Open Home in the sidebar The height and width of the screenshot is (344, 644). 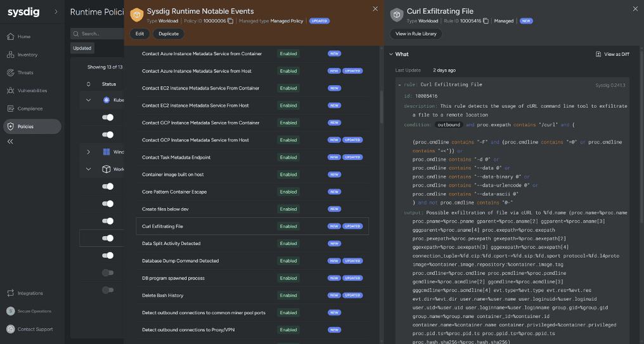coord(24,37)
